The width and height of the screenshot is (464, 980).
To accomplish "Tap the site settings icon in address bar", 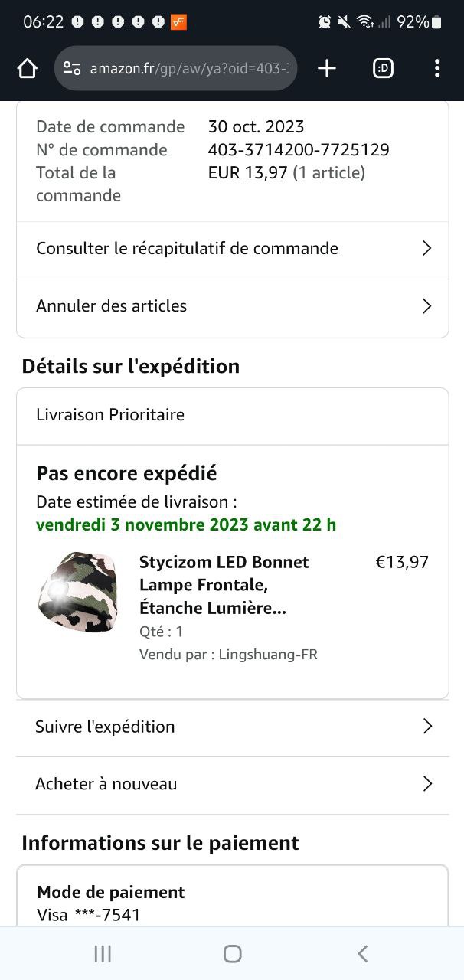I will pyautogui.click(x=72, y=69).
